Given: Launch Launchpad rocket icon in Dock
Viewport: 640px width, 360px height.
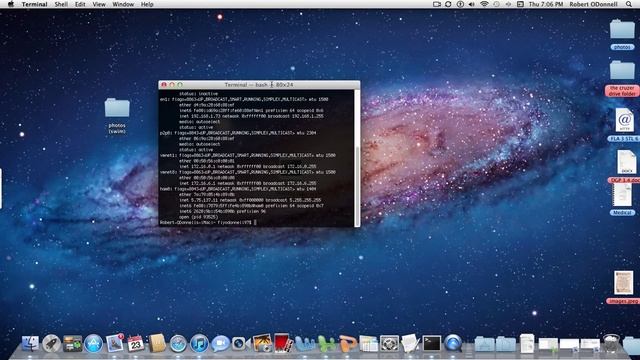Looking at the screenshot, I should tap(51, 343).
